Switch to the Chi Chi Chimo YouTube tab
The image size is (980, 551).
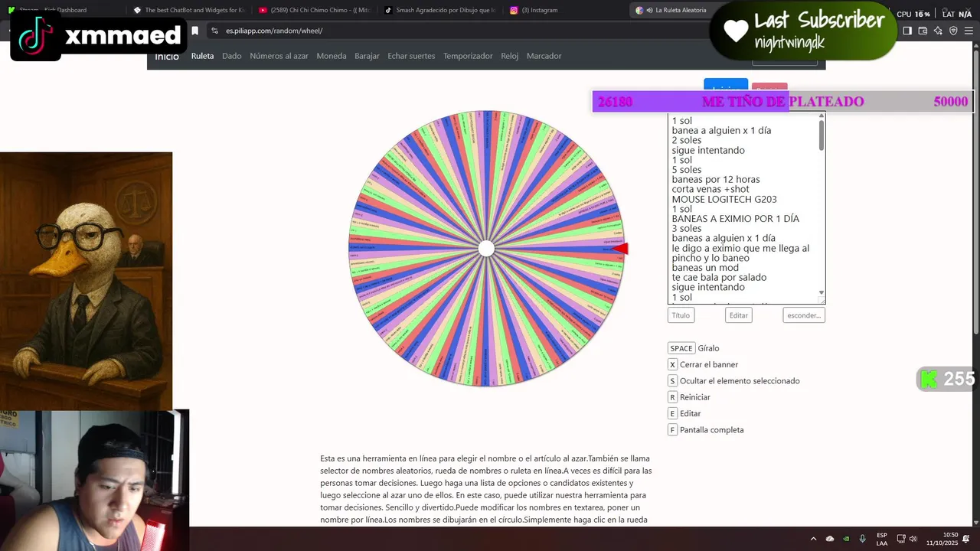pyautogui.click(x=314, y=10)
